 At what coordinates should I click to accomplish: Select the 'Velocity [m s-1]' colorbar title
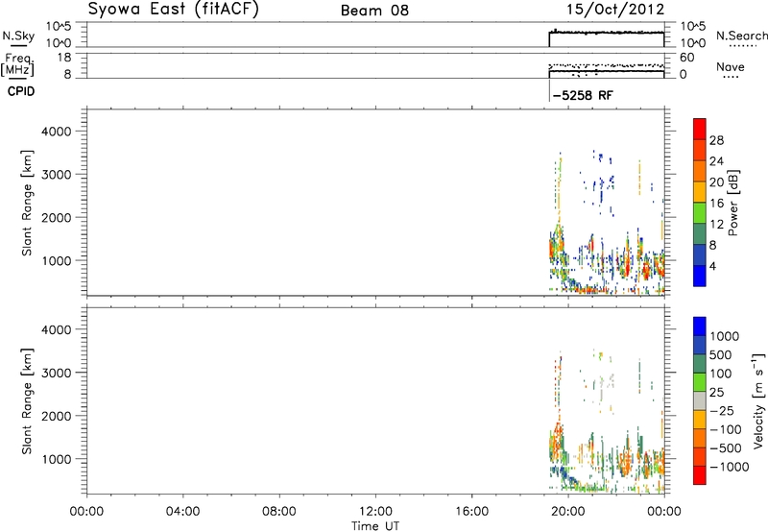pos(758,400)
